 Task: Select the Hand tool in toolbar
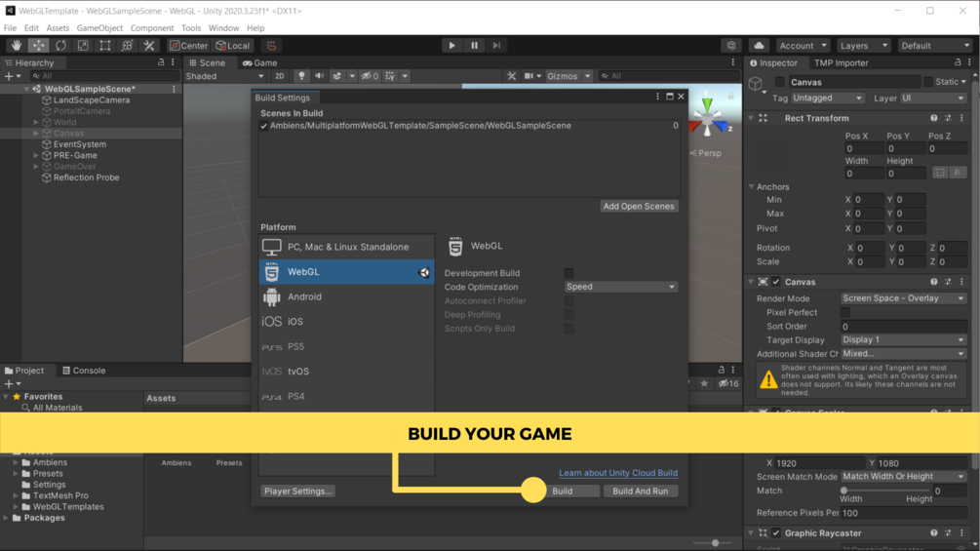17,46
